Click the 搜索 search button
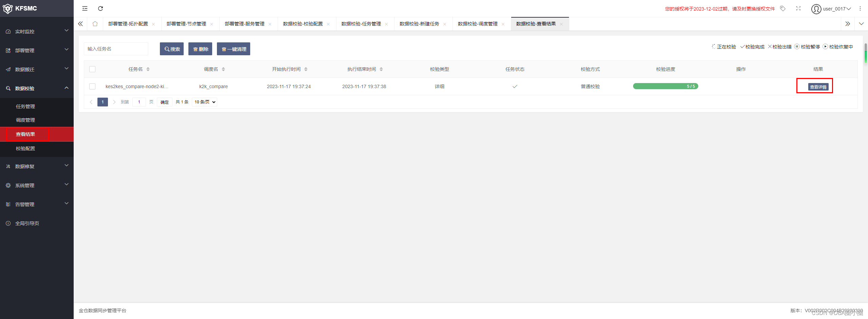868x319 pixels. click(x=172, y=49)
